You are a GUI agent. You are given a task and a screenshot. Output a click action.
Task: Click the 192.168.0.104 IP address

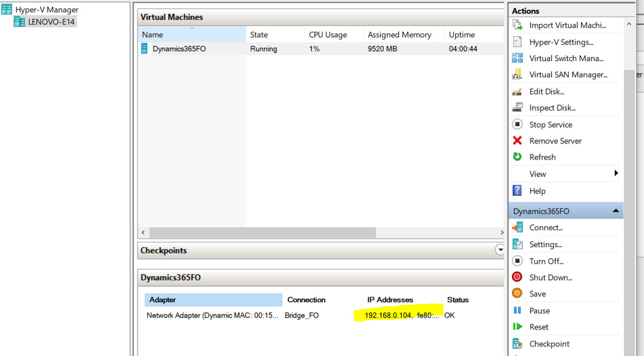click(x=388, y=315)
